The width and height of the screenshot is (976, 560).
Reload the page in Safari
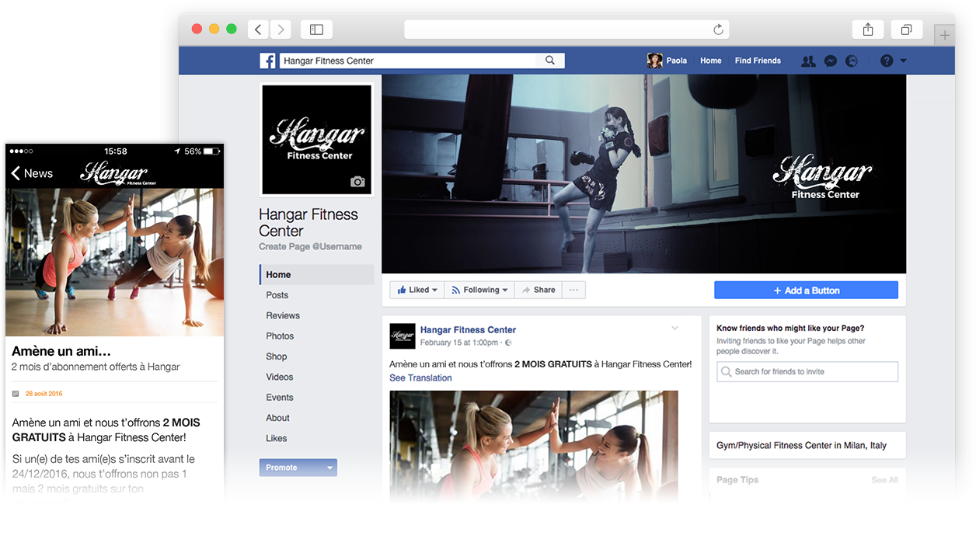(x=718, y=30)
